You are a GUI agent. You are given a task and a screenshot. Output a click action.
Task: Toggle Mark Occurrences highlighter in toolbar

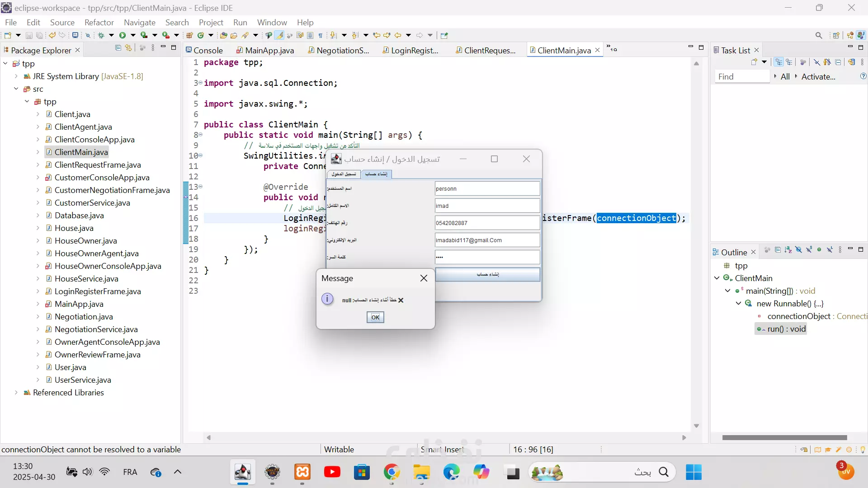click(279, 35)
